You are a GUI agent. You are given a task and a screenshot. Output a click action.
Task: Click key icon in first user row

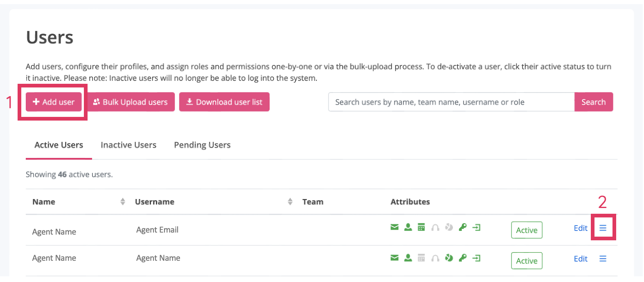(462, 227)
